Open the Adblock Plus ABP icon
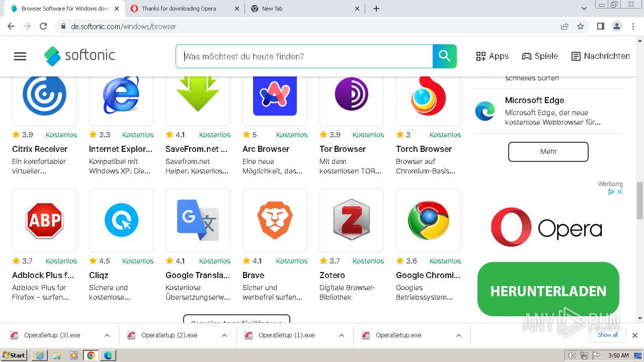Screen dimensions: 644x362 point(44,220)
